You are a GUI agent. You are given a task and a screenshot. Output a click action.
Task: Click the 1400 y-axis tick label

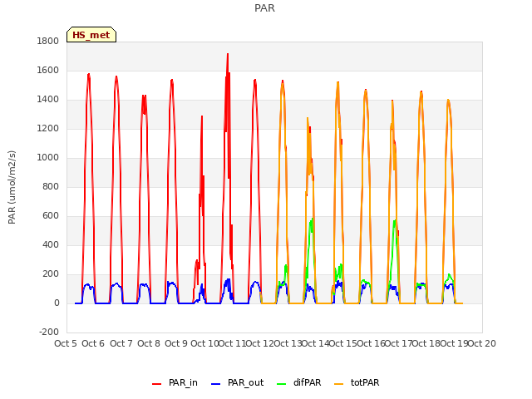point(48,100)
